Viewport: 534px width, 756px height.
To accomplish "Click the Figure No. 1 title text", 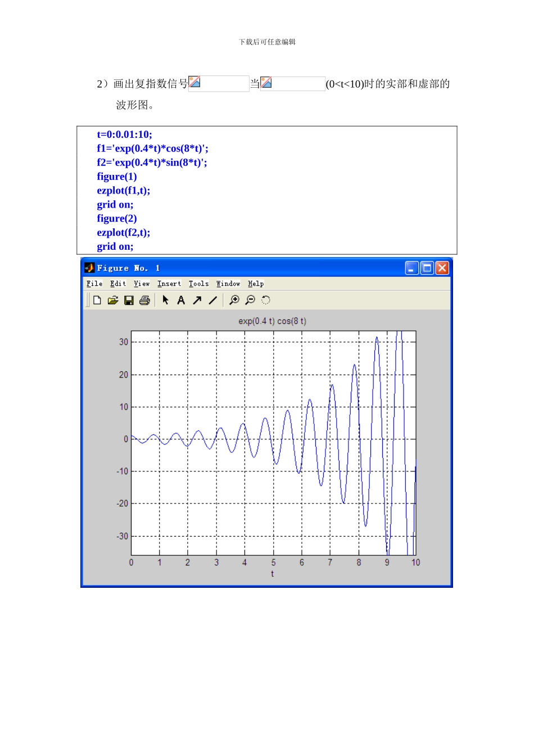I will (129, 268).
